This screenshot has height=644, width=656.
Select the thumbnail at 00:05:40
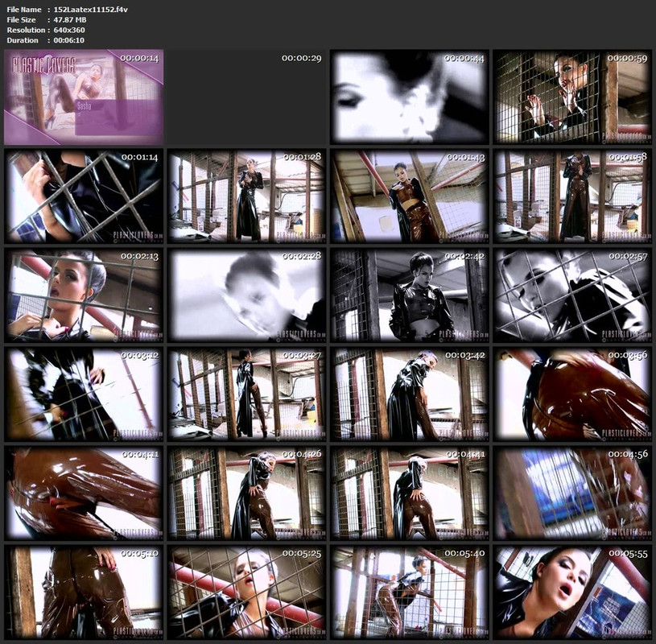[409, 592]
